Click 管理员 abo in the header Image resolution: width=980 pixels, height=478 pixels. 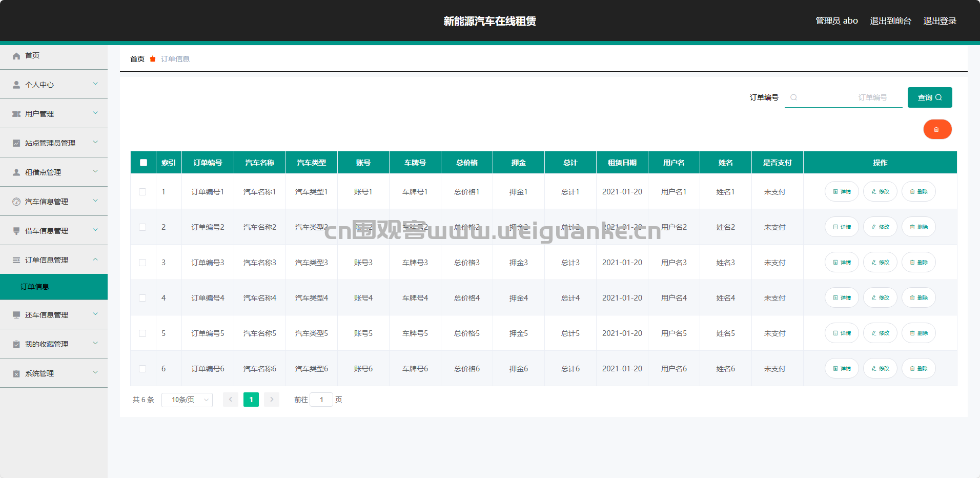point(836,21)
